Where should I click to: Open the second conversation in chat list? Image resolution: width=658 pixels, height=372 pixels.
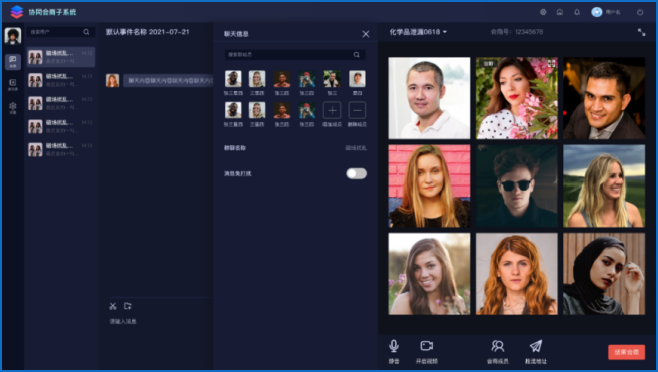tap(61, 80)
